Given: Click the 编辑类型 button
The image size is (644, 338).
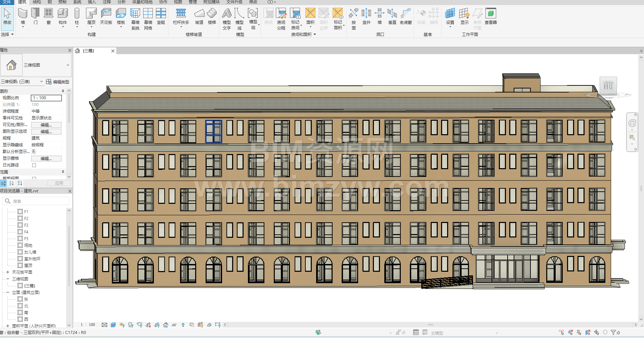Looking at the screenshot, I should pos(57,82).
